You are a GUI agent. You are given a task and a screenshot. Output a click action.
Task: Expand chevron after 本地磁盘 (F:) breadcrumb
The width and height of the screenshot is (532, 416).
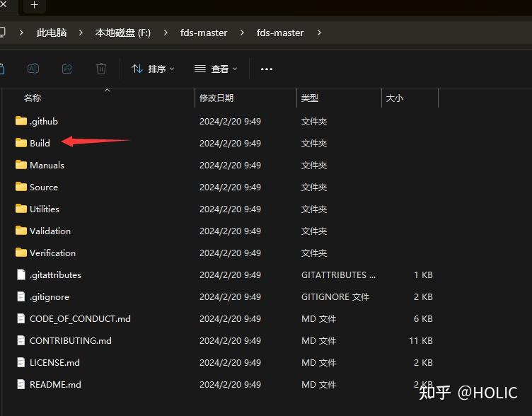point(166,33)
